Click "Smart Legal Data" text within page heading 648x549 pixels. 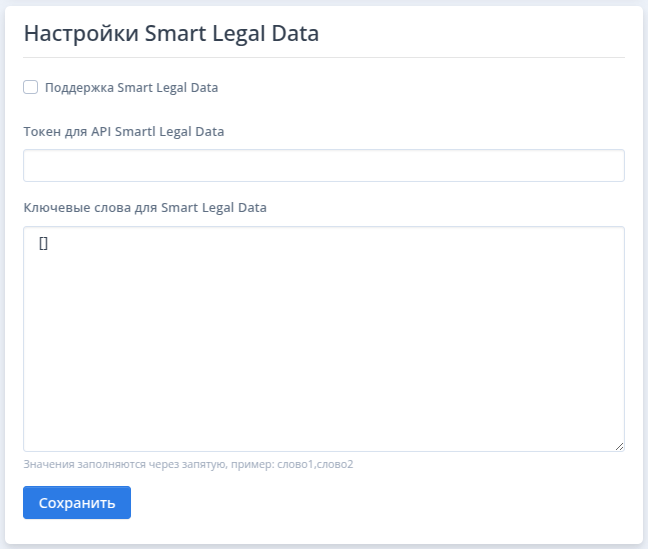point(231,33)
